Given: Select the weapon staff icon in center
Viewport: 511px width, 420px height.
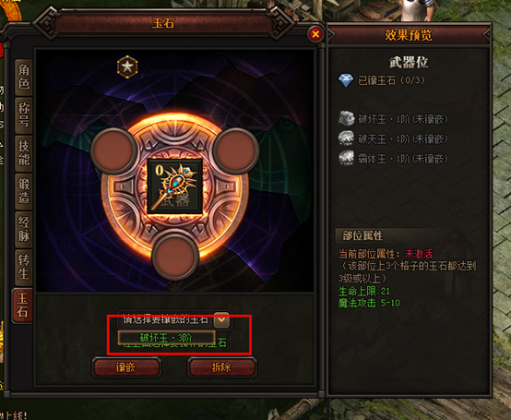Looking at the screenshot, I should pos(175,186).
